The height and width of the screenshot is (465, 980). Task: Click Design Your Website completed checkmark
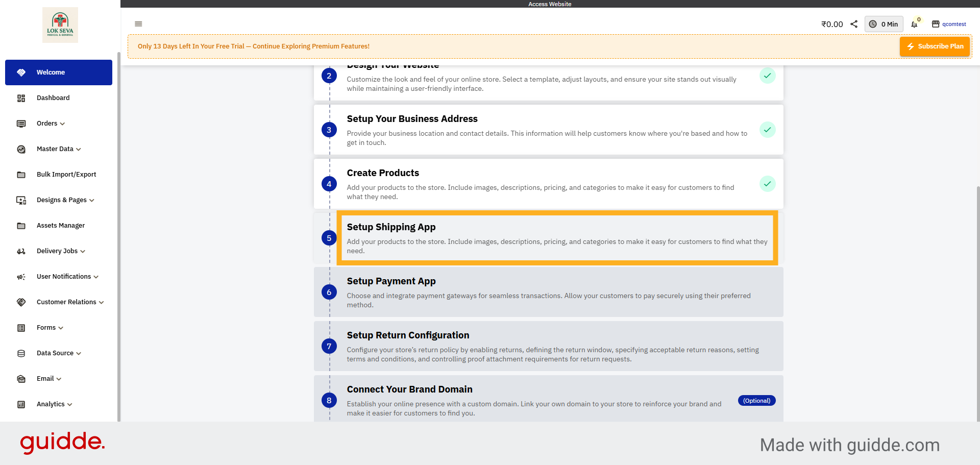point(767,76)
